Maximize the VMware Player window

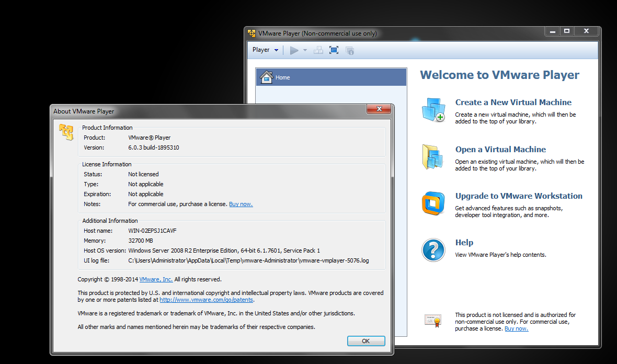pyautogui.click(x=567, y=31)
